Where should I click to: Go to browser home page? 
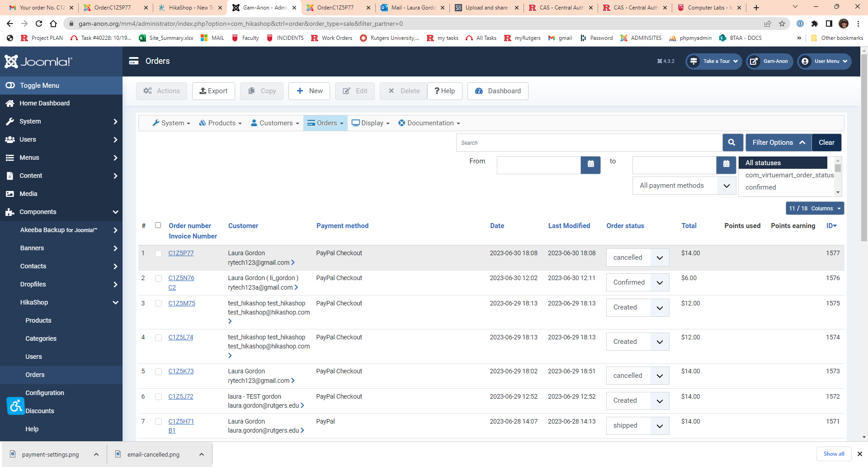click(x=53, y=24)
